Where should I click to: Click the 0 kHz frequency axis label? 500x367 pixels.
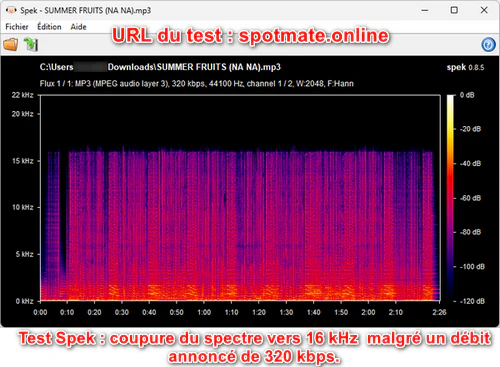click(24, 301)
